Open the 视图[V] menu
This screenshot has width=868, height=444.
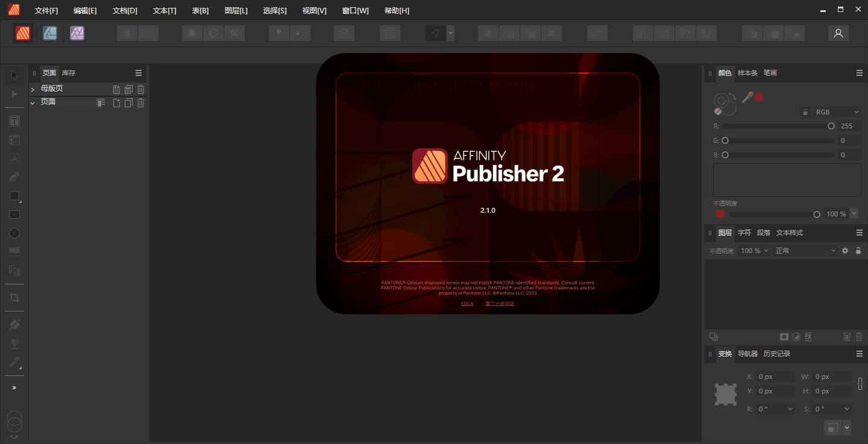click(x=314, y=11)
